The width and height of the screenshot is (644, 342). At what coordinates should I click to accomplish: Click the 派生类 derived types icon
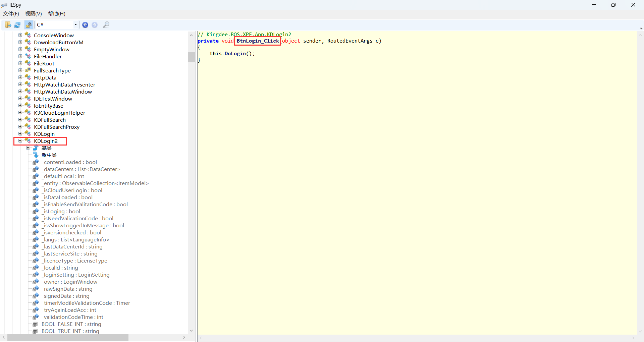(x=36, y=155)
